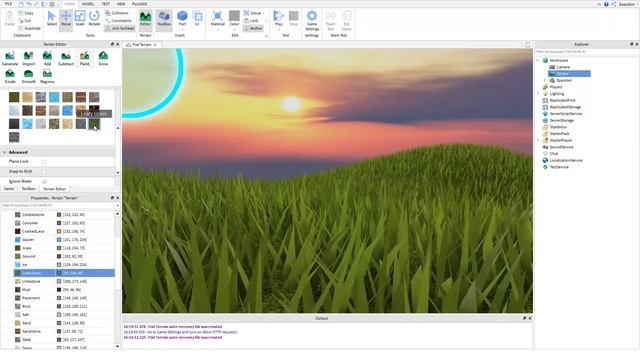
Task: Choose the Subtract terrain tool
Action: (x=66, y=58)
